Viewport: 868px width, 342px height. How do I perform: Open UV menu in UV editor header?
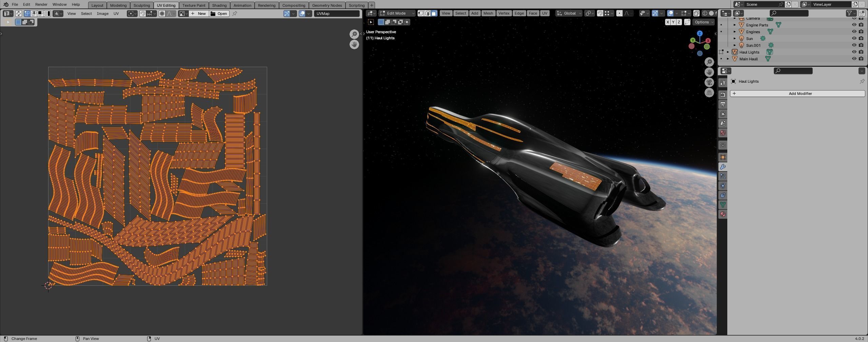pyautogui.click(x=116, y=14)
